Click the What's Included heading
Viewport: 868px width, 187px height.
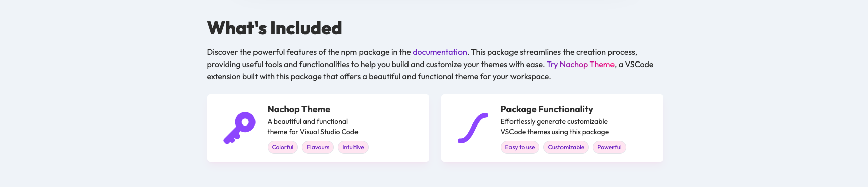[275, 28]
